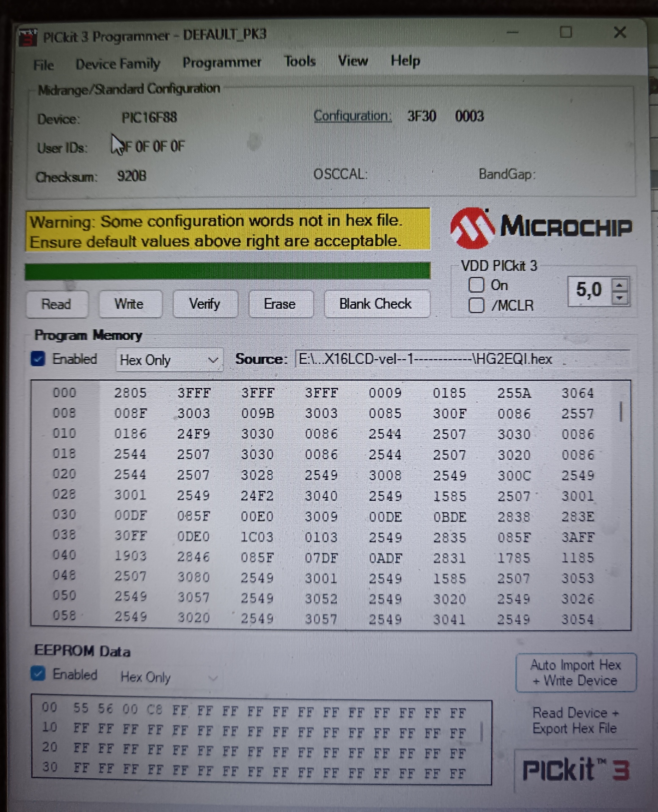Open the Tools menu
The image size is (658, 812).
pyautogui.click(x=300, y=61)
